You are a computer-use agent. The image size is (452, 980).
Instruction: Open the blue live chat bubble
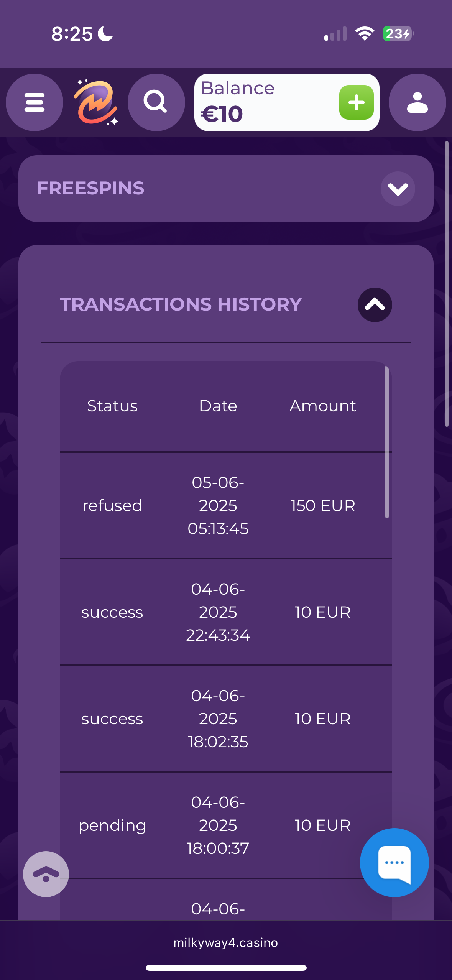pyautogui.click(x=394, y=862)
